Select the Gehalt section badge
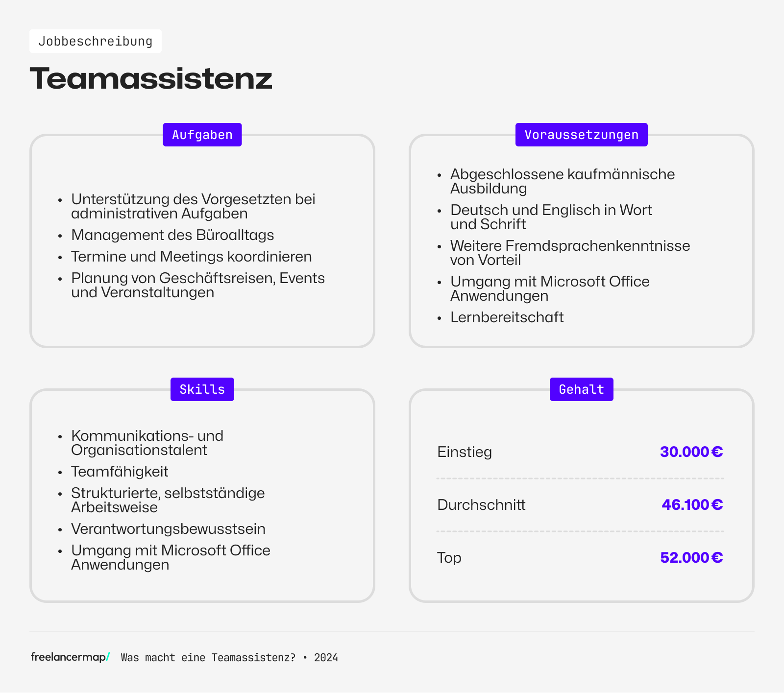Viewport: 784px width, 693px height. (581, 389)
